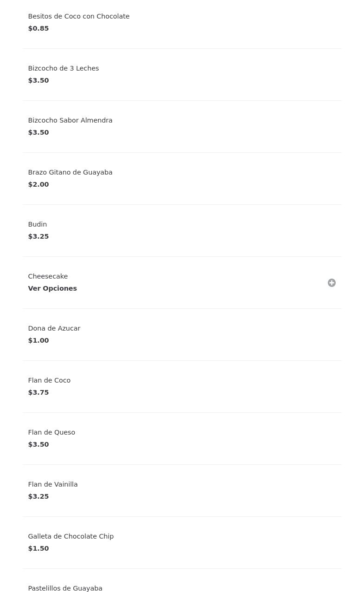Viewport: 364px width, 592px height.
Task: Open Pastelillos de Guayaba item
Action: coord(182,580)
